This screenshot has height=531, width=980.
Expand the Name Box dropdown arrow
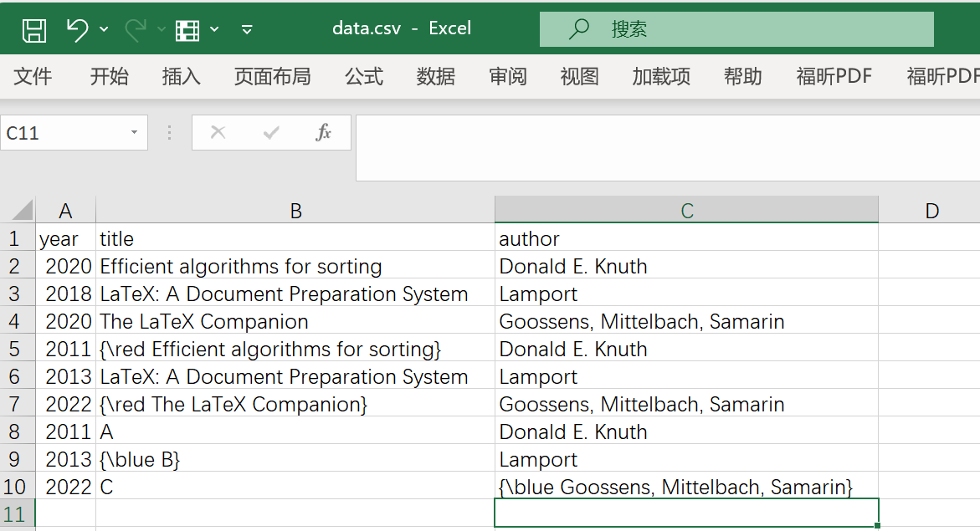click(134, 132)
